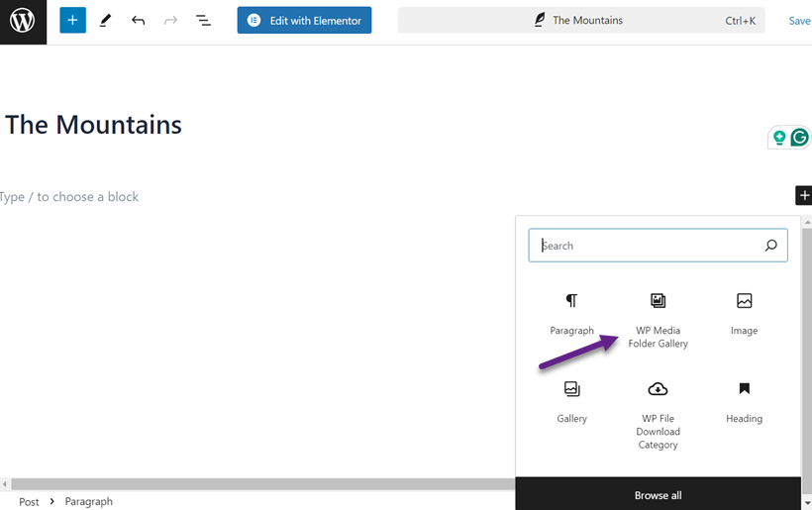Image resolution: width=812 pixels, height=510 pixels.
Task: Insert a Paragraph block
Action: [x=571, y=314]
